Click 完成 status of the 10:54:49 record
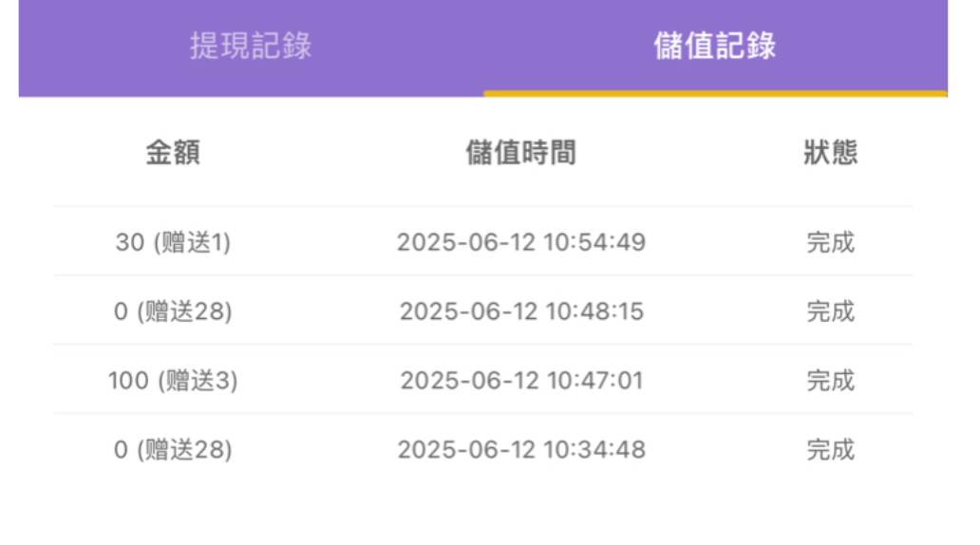 tap(831, 242)
